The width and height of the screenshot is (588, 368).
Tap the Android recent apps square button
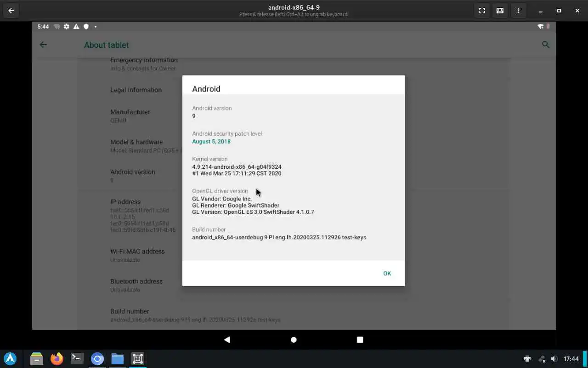tap(360, 339)
